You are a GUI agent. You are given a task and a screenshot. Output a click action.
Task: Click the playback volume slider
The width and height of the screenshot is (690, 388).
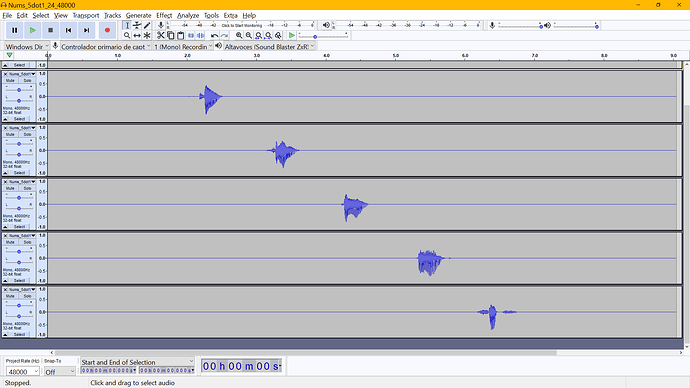(x=576, y=26)
